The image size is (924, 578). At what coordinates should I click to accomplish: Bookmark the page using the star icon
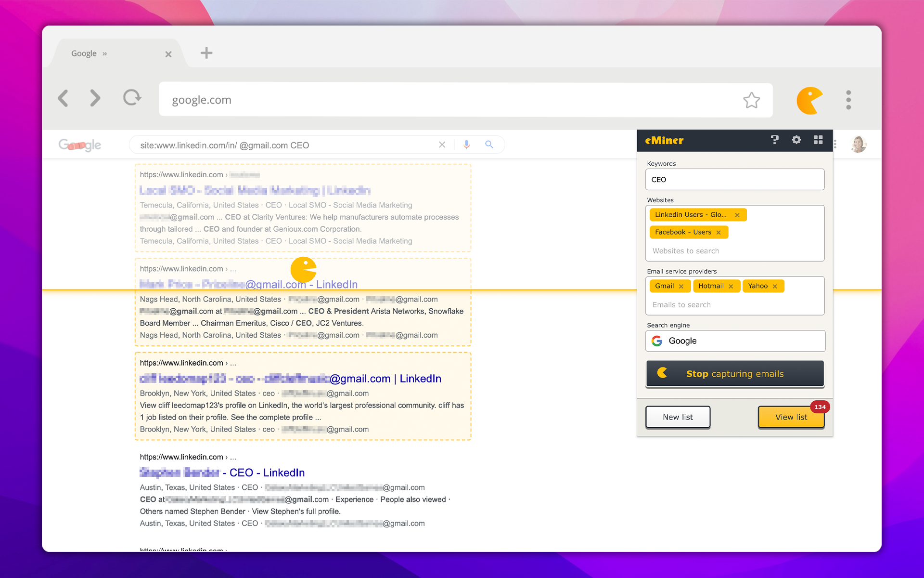tap(752, 100)
